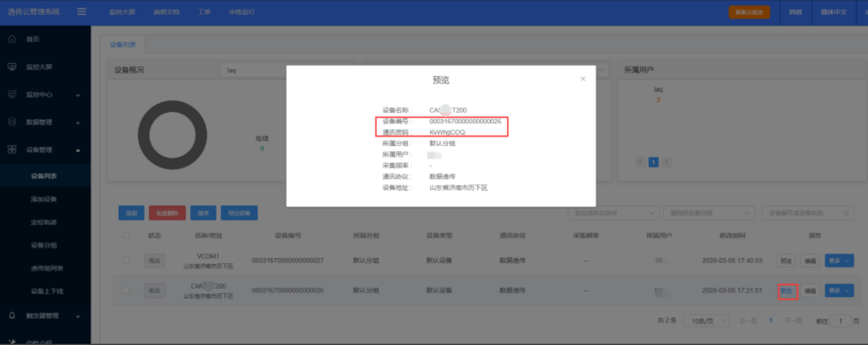Click the 首页 home icon in the sidebar
The image size is (868, 345).
[x=12, y=39]
